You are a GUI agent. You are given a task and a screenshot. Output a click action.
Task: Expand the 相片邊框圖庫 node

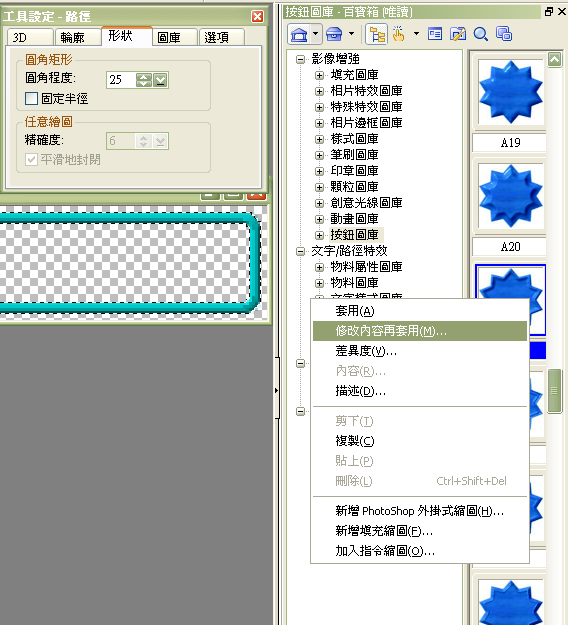[319, 123]
